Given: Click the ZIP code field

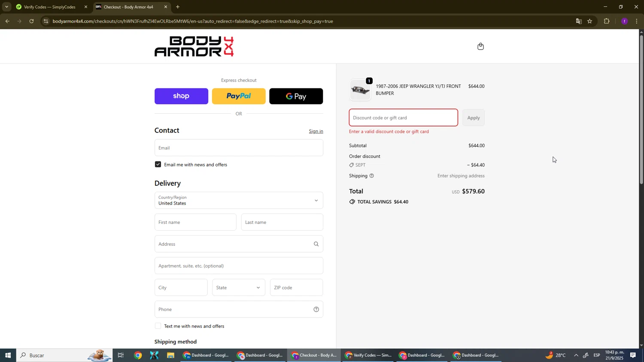Looking at the screenshot, I should coord(296,287).
